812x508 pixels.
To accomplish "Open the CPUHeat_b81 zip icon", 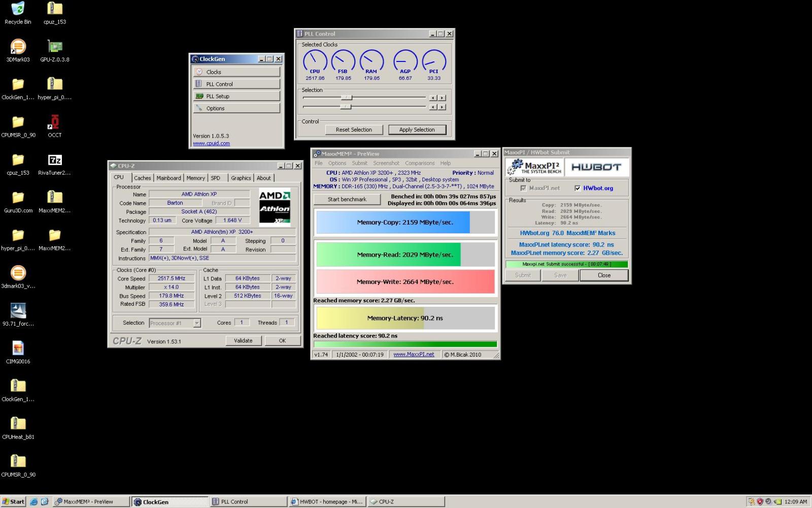I will tap(18, 428).
